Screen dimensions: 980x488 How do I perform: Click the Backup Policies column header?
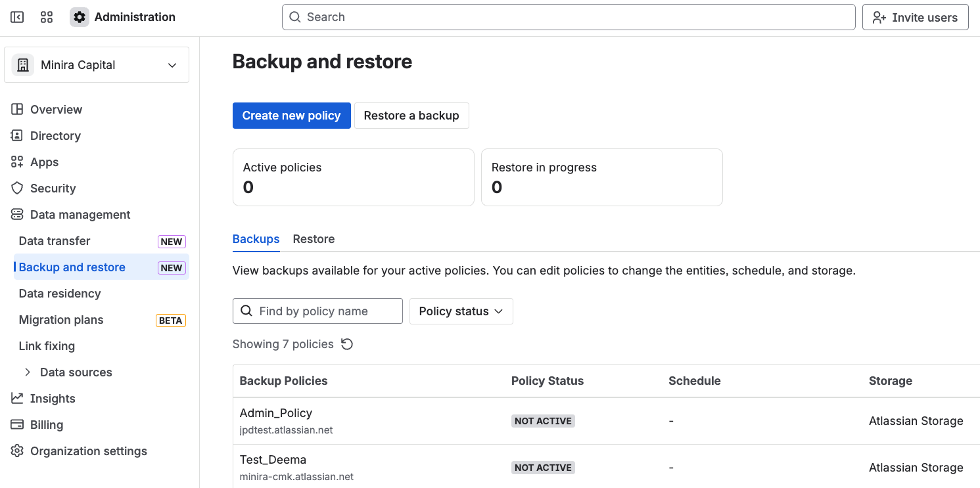[x=283, y=381]
